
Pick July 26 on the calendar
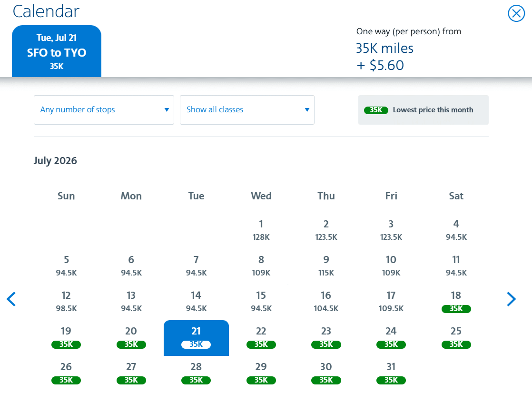click(66, 373)
